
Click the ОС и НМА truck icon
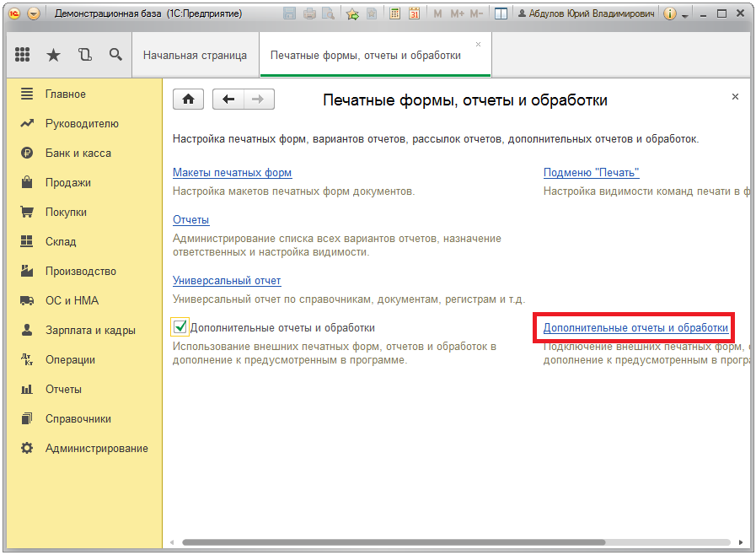(27, 300)
